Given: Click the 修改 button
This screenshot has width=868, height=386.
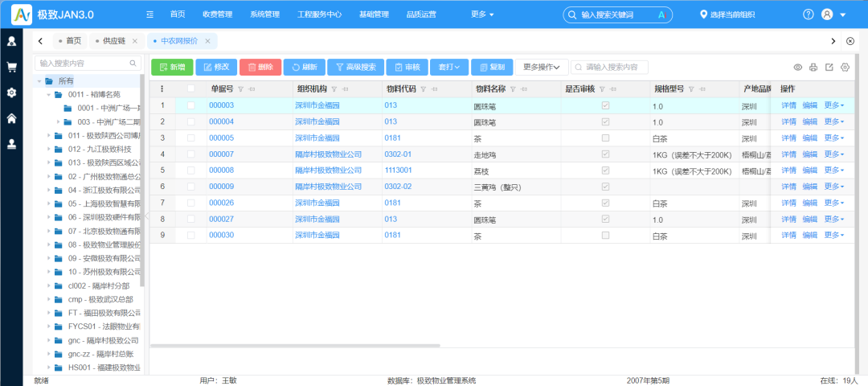Looking at the screenshot, I should (216, 68).
